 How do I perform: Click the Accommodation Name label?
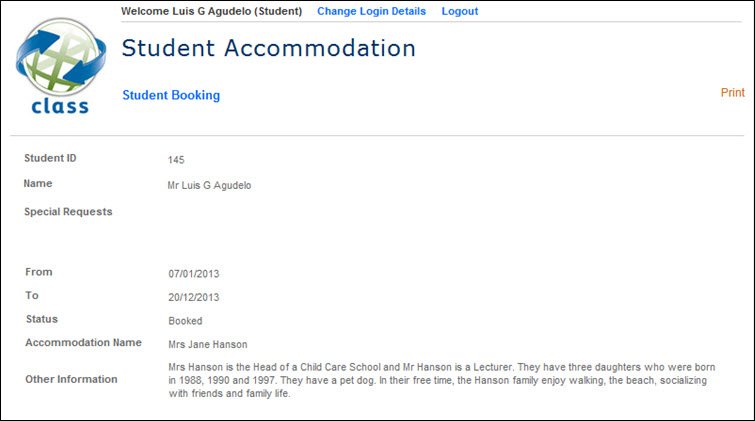tap(84, 343)
